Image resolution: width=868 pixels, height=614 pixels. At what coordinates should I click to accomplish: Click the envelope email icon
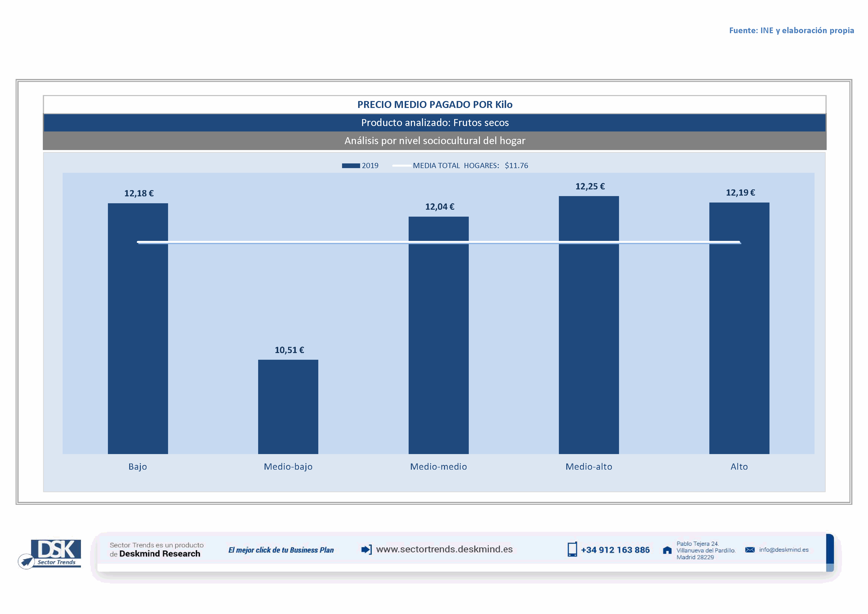click(750, 550)
